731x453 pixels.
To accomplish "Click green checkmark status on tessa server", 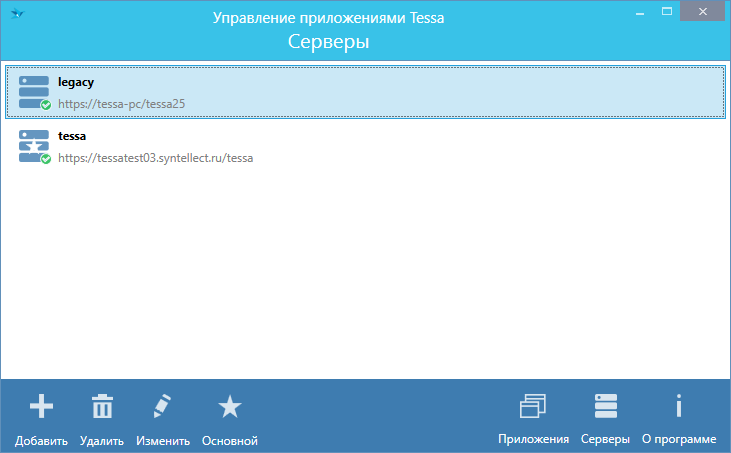I will pyautogui.click(x=46, y=158).
